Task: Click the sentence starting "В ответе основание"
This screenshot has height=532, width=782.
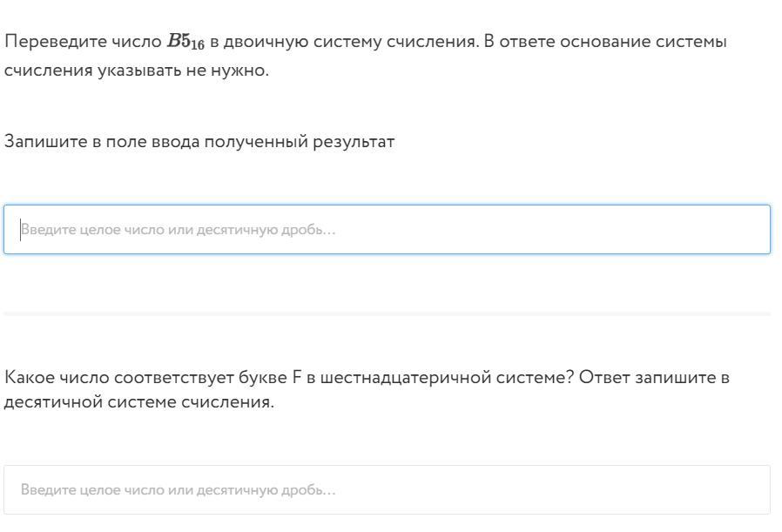Action: click(604, 42)
